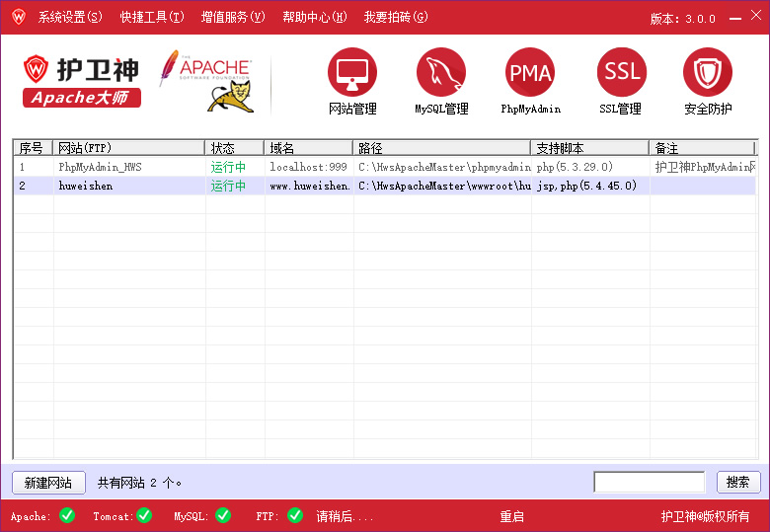Minimize the window with the dash button
This screenshot has height=532, width=770.
(735, 18)
